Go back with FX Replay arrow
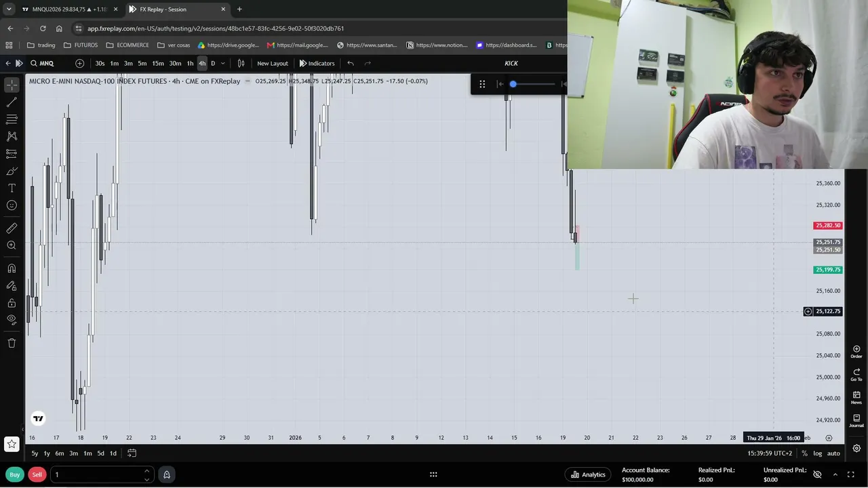This screenshot has height=488, width=868. pos(7,63)
